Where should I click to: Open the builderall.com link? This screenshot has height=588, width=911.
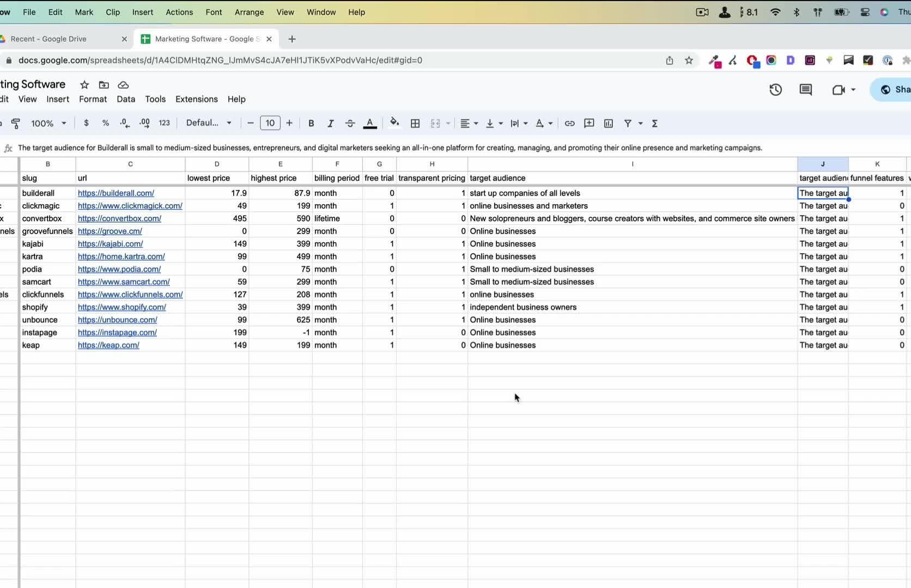pyautogui.click(x=116, y=193)
